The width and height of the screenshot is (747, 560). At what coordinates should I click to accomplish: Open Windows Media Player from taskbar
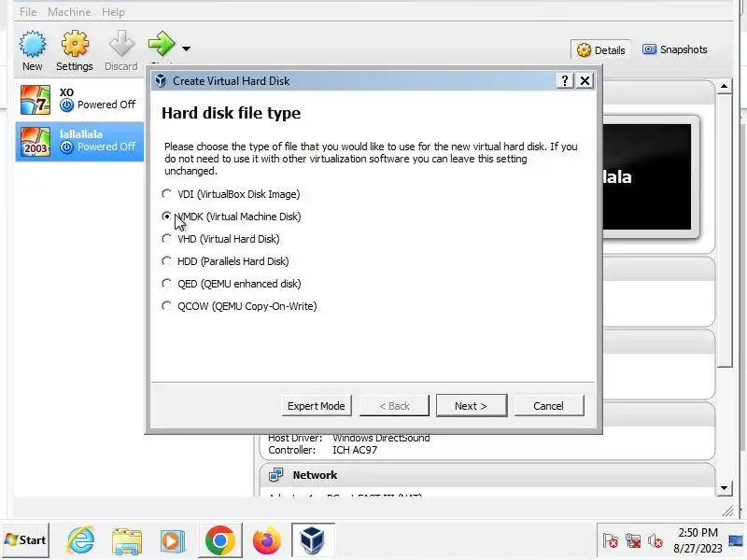pyautogui.click(x=173, y=540)
